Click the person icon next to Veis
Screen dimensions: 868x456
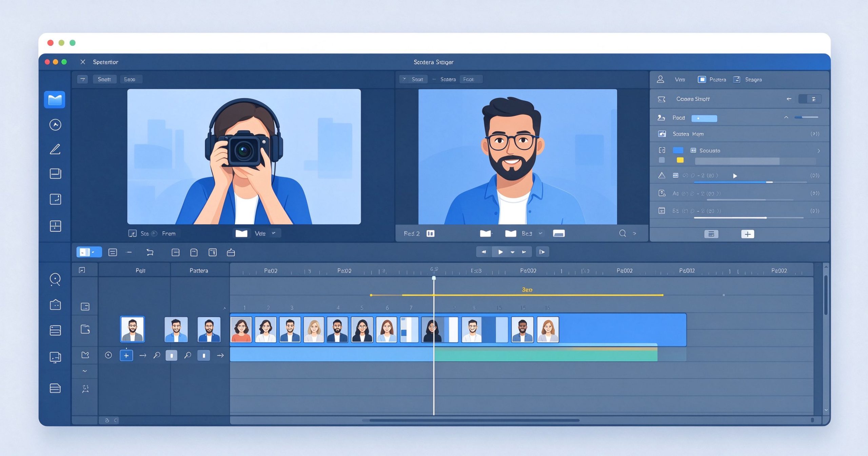point(660,79)
